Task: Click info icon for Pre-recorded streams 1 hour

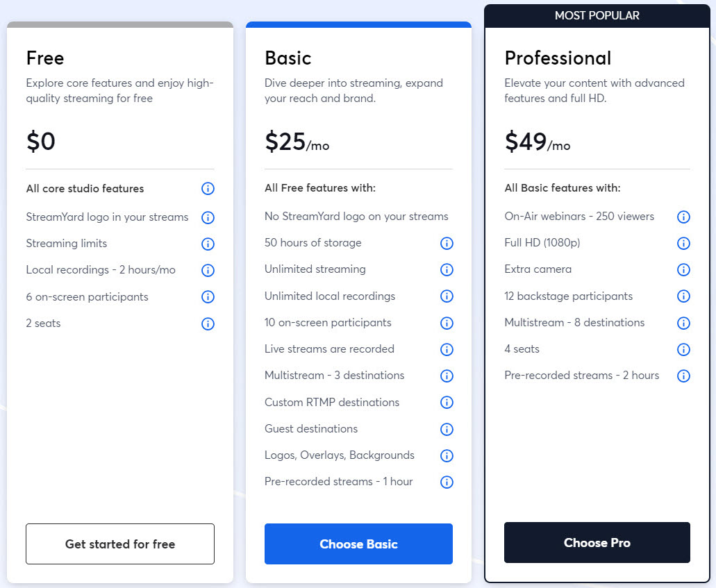Action: [x=447, y=482]
